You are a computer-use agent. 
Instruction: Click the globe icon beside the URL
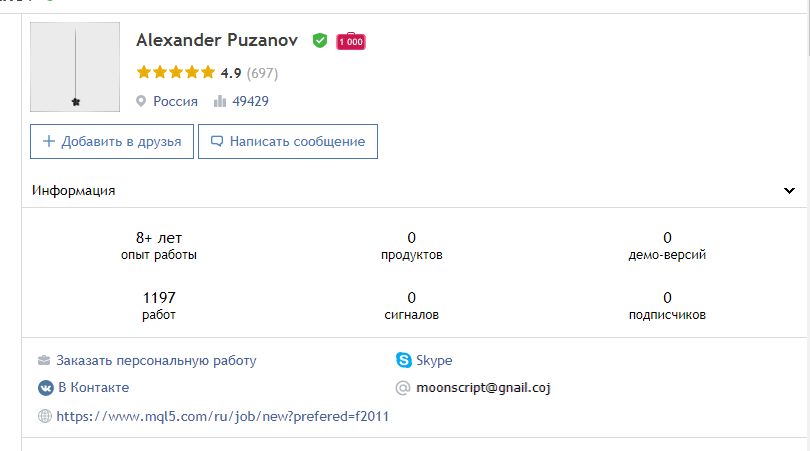click(x=45, y=416)
